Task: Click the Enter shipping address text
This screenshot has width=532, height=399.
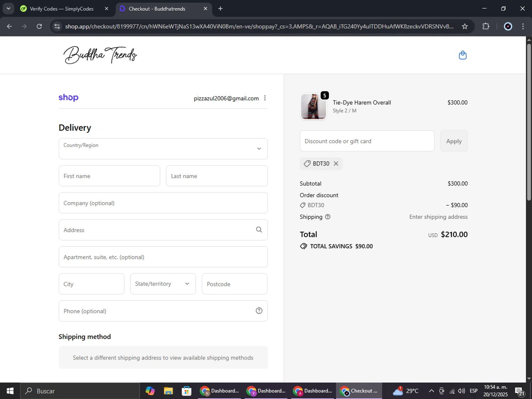Action: pos(438,217)
